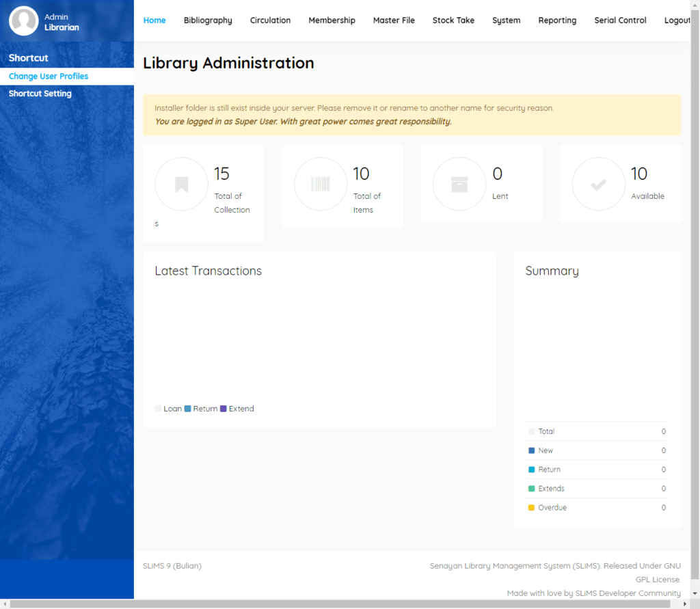Click the checkmark Available icon
Screen dimensions: 700x609
(598, 184)
